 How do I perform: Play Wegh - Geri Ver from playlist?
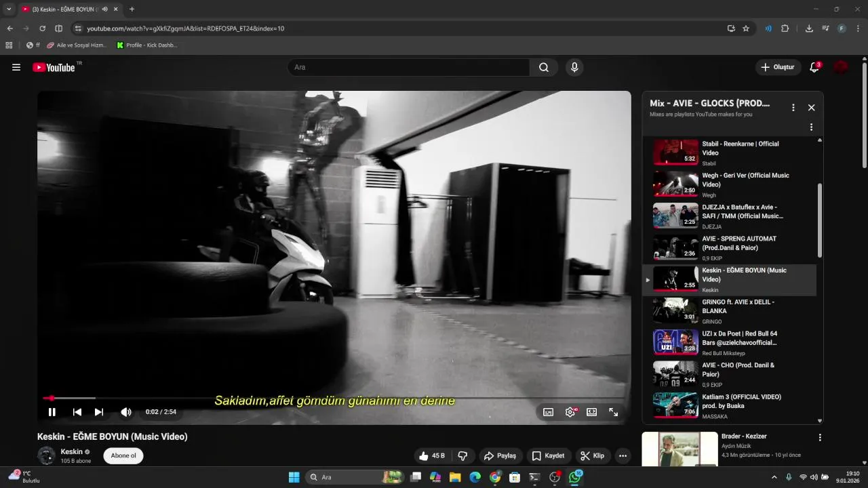pyautogui.click(x=729, y=184)
